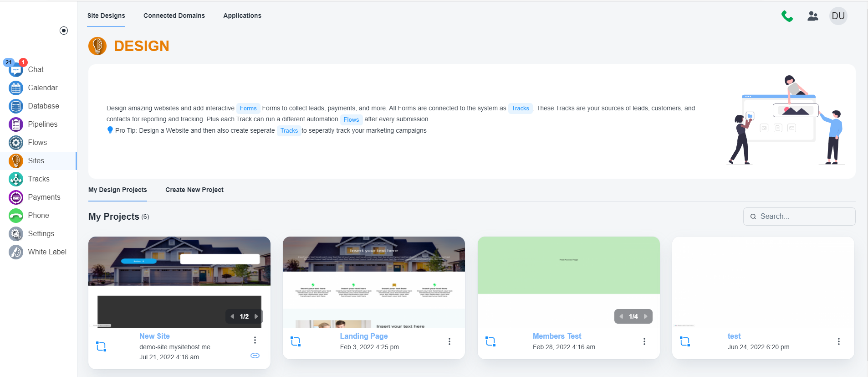
Task: Open the three-dot menu for Landing Page
Action: point(449,341)
